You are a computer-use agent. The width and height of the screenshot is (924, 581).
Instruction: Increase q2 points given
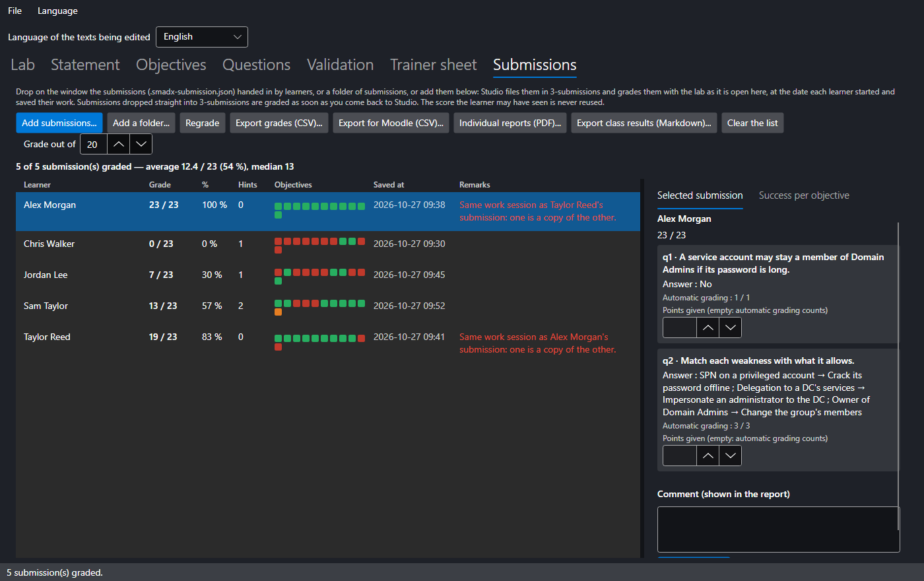708,456
